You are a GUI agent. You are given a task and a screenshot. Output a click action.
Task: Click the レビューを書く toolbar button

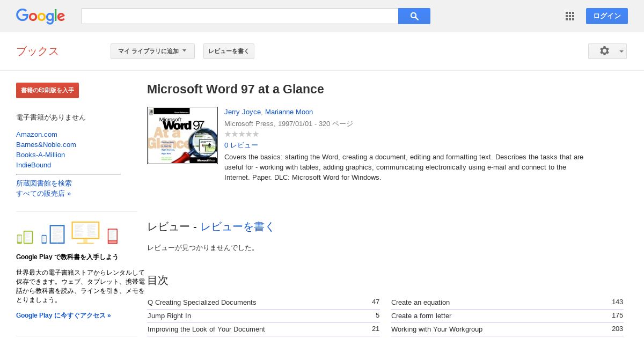(x=229, y=51)
